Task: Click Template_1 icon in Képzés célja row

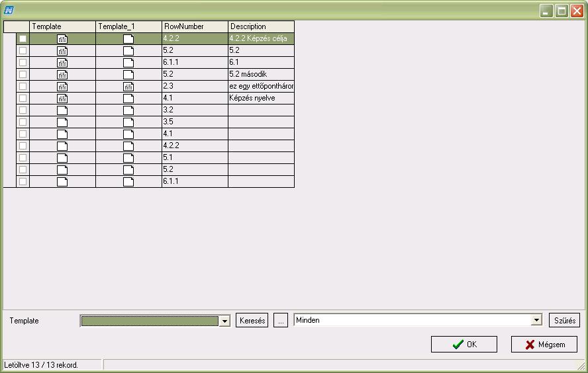Action: (x=128, y=38)
